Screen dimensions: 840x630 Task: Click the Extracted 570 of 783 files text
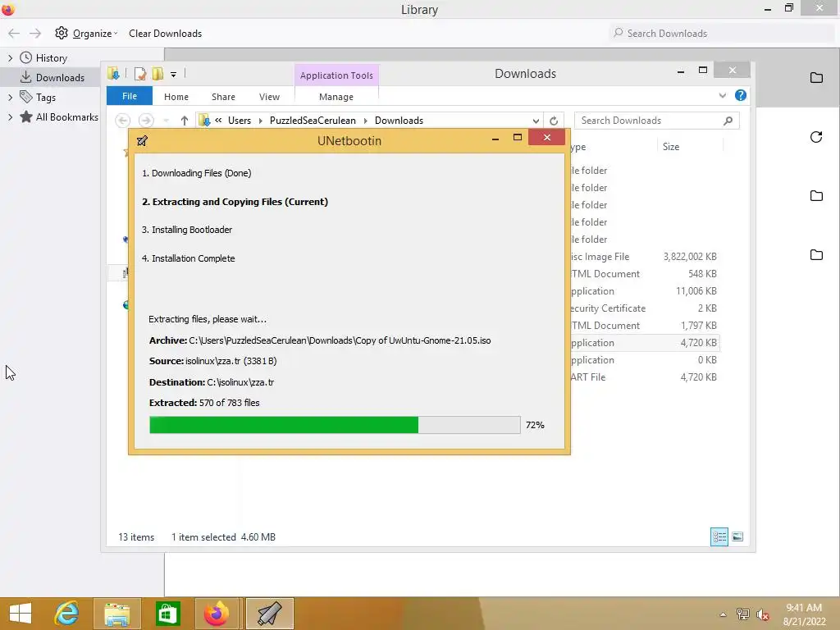pos(204,403)
